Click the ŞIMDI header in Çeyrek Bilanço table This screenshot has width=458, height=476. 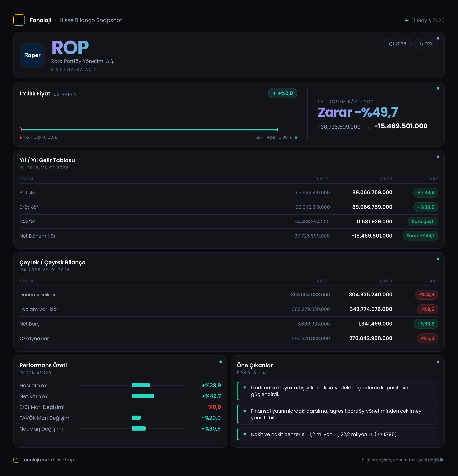click(x=386, y=281)
